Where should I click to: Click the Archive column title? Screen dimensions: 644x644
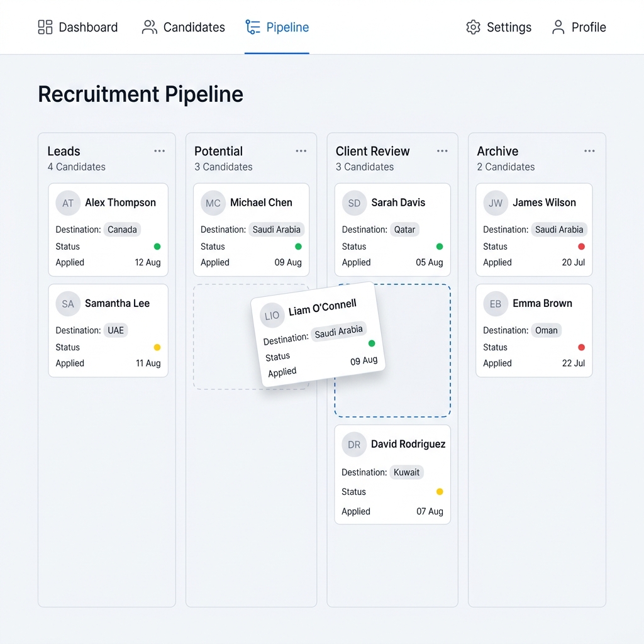497,151
